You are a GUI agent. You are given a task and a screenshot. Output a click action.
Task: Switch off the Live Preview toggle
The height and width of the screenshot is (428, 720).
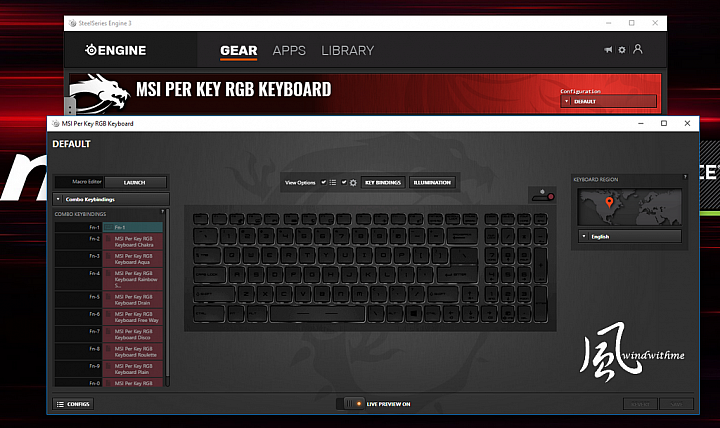[x=350, y=404]
